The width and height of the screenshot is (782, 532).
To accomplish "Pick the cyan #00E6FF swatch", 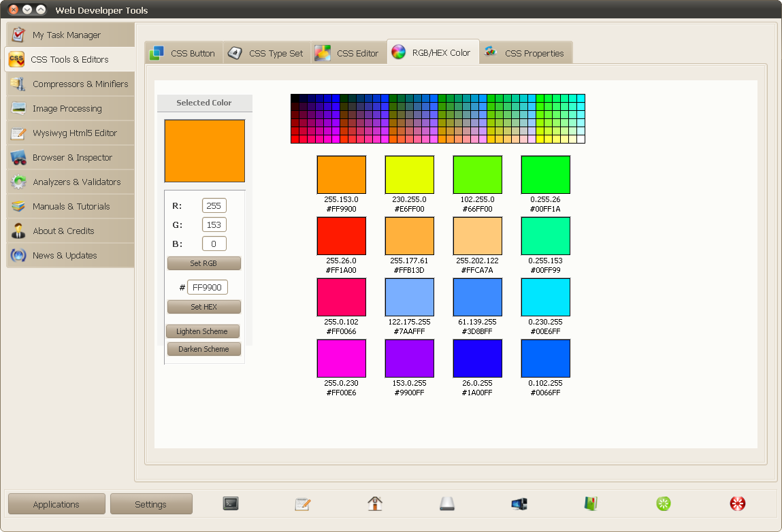I will click(546, 297).
